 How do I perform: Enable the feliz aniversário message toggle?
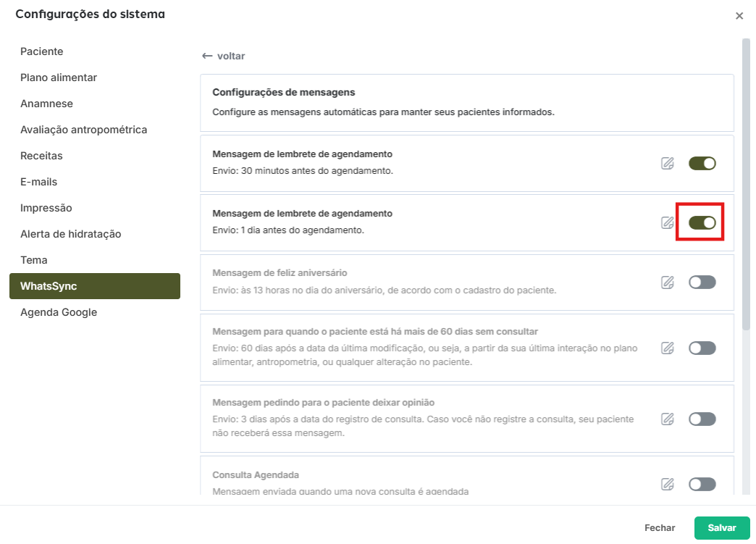[x=702, y=282]
